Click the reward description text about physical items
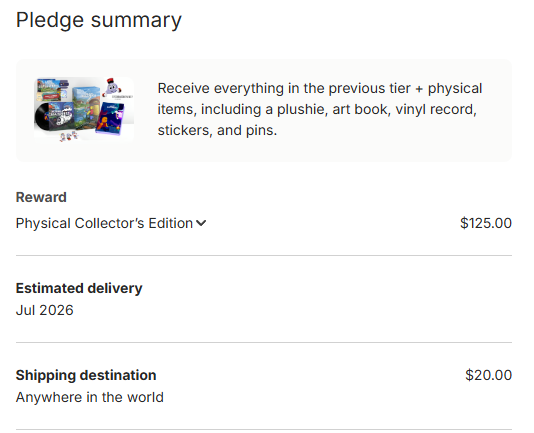 tap(320, 109)
